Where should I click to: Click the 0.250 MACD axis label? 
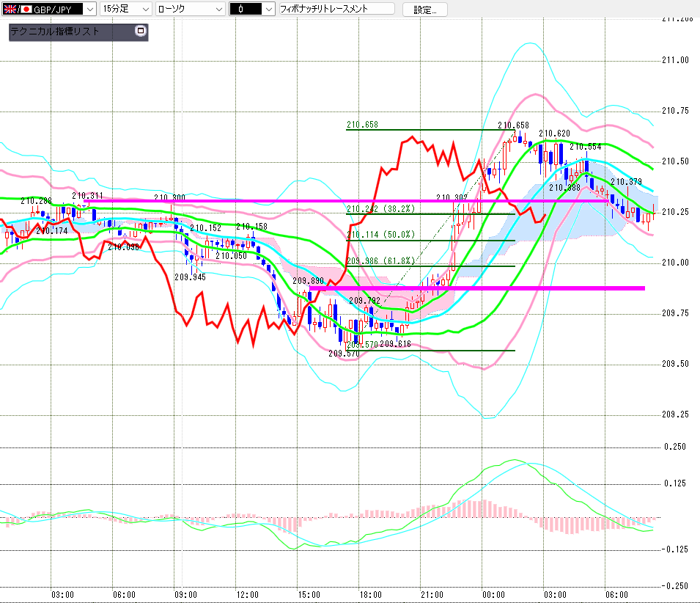(x=675, y=447)
